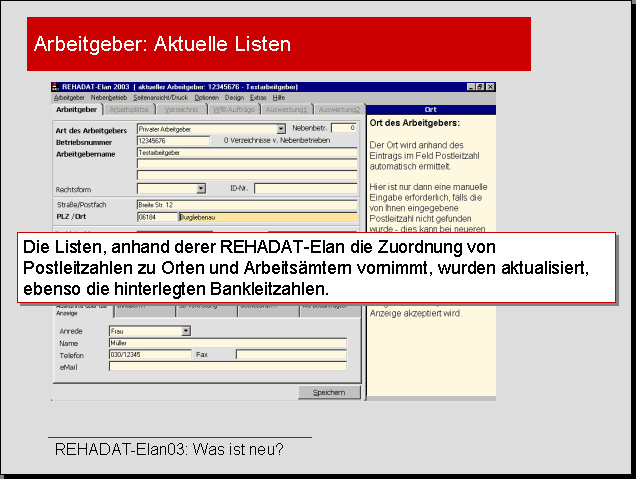Expand the Art des Arbeitgebers dropdown
Image resolution: width=636 pixels, height=479 pixels.
click(280, 128)
